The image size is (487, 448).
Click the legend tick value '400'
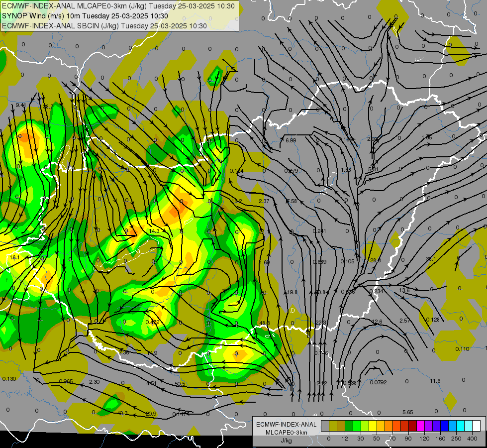click(472, 439)
